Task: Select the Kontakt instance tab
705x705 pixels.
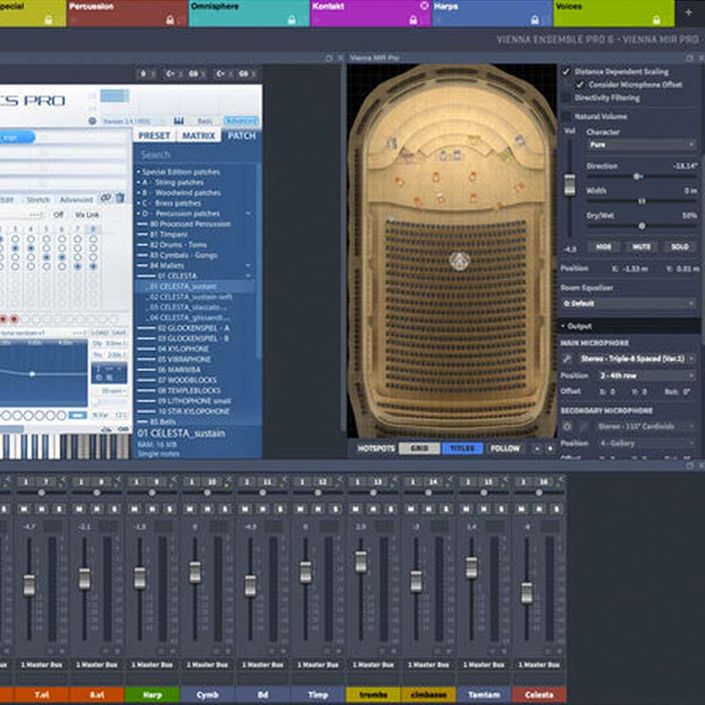Action: click(x=371, y=13)
